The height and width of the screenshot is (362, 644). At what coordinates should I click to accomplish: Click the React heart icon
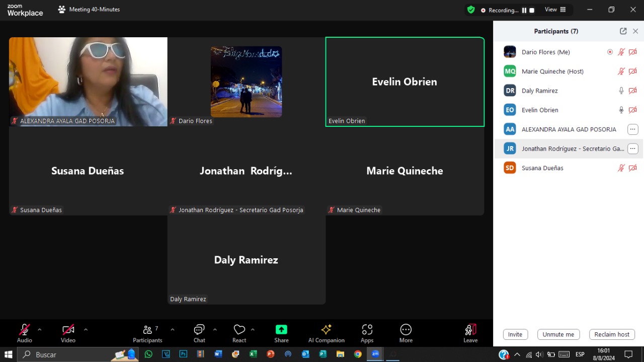pos(239,330)
